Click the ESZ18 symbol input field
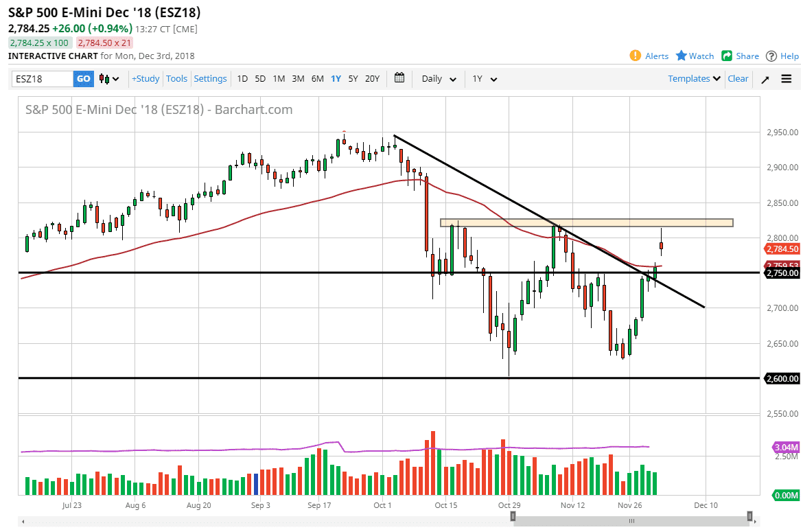The width and height of the screenshot is (803, 532). tap(43, 79)
